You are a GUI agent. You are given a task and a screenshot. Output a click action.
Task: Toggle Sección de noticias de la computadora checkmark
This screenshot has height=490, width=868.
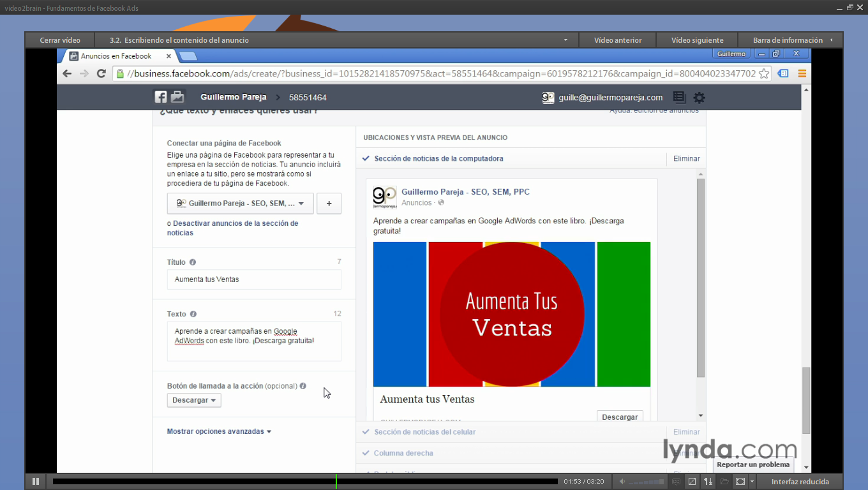[x=366, y=158]
